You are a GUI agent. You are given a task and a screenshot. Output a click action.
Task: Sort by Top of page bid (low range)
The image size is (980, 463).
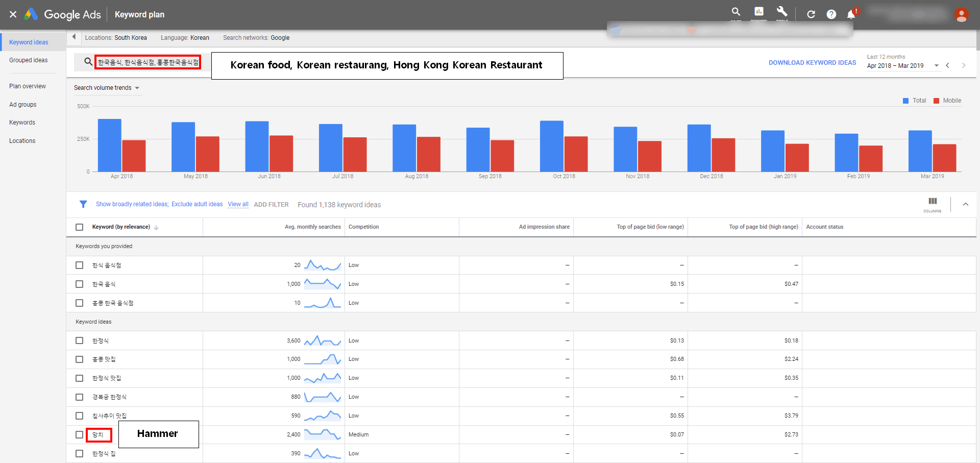point(650,227)
